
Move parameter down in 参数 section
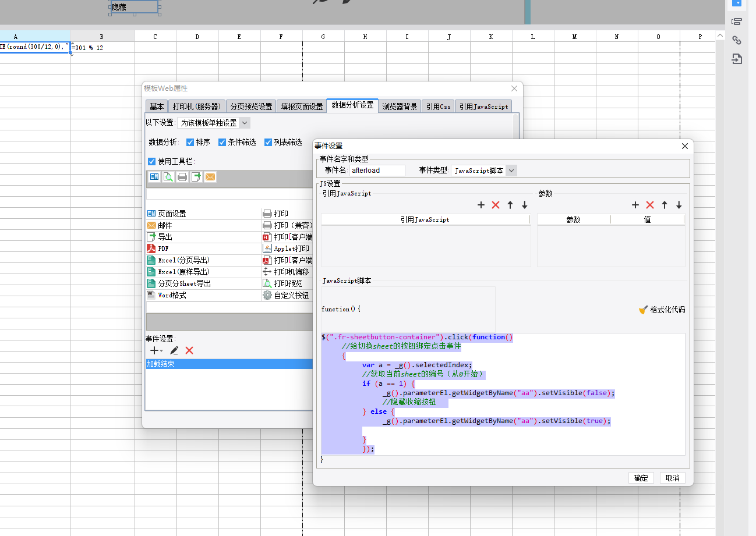(x=679, y=205)
